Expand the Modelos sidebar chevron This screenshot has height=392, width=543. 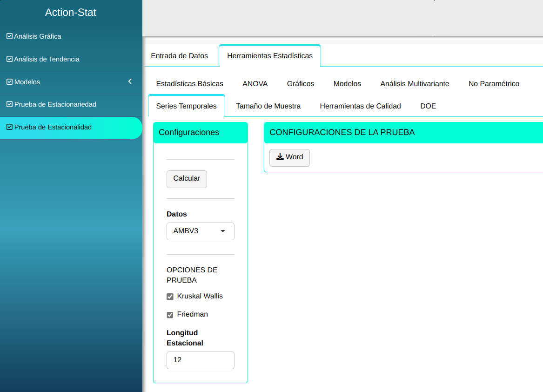[x=130, y=81]
